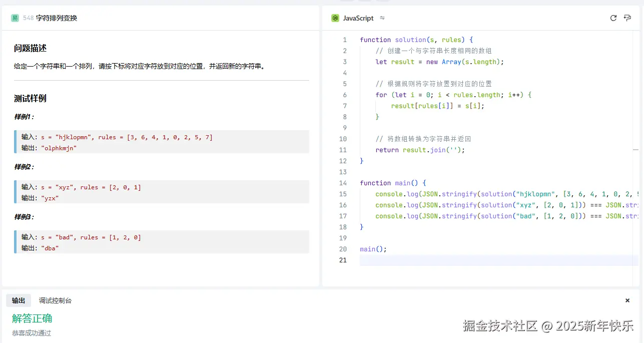Click the 样例2 output "yzx" text
This screenshot has height=343, width=644.
[x=50, y=198]
